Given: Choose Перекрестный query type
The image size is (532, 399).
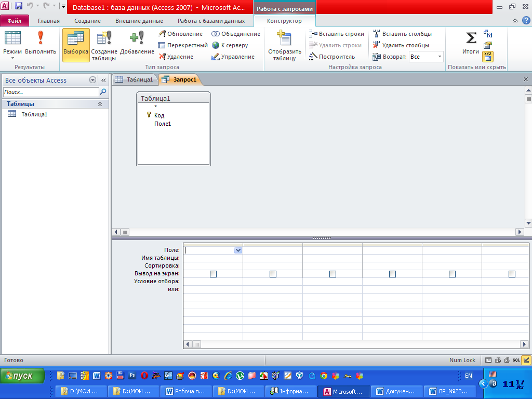Looking at the screenshot, I should (x=182, y=45).
